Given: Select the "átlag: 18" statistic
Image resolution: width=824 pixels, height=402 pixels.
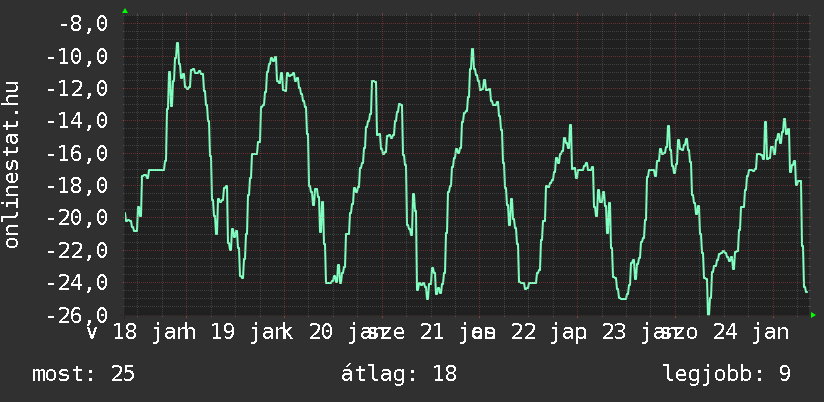Looking at the screenshot, I should 399,374.
